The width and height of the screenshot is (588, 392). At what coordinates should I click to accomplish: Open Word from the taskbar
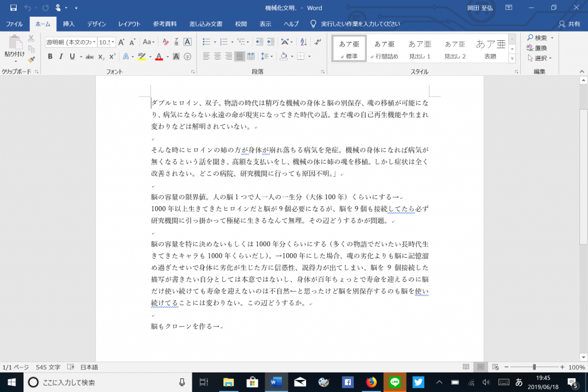pos(276,382)
